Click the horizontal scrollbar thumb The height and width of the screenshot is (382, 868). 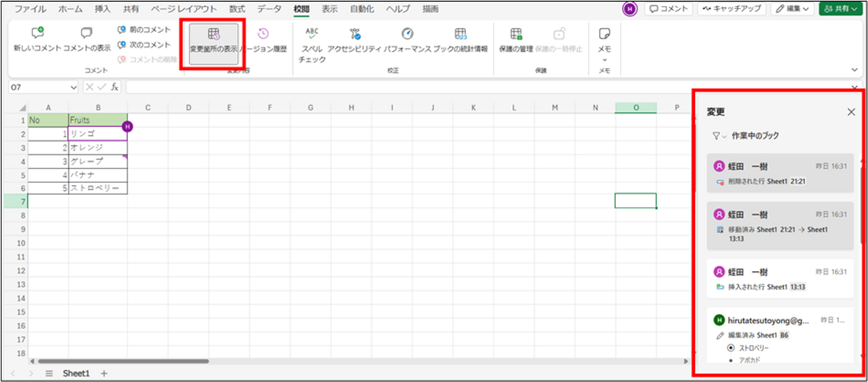click(x=124, y=362)
